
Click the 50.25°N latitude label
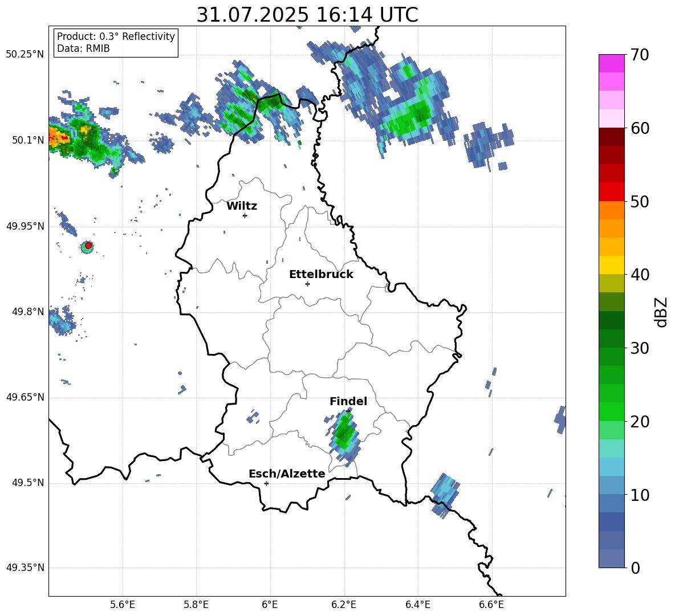(25, 55)
